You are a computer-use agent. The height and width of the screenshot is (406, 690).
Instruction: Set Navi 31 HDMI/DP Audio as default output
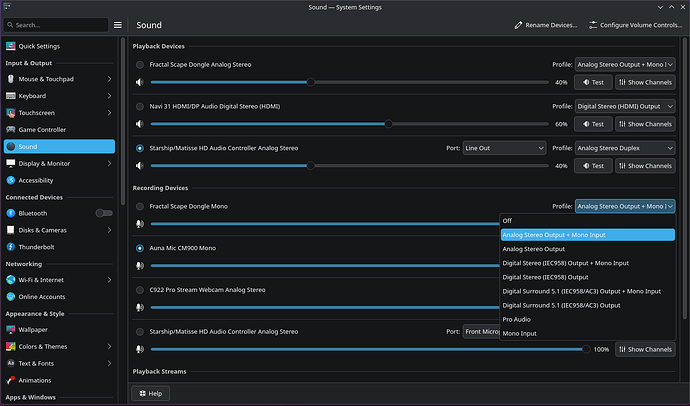pyautogui.click(x=139, y=106)
